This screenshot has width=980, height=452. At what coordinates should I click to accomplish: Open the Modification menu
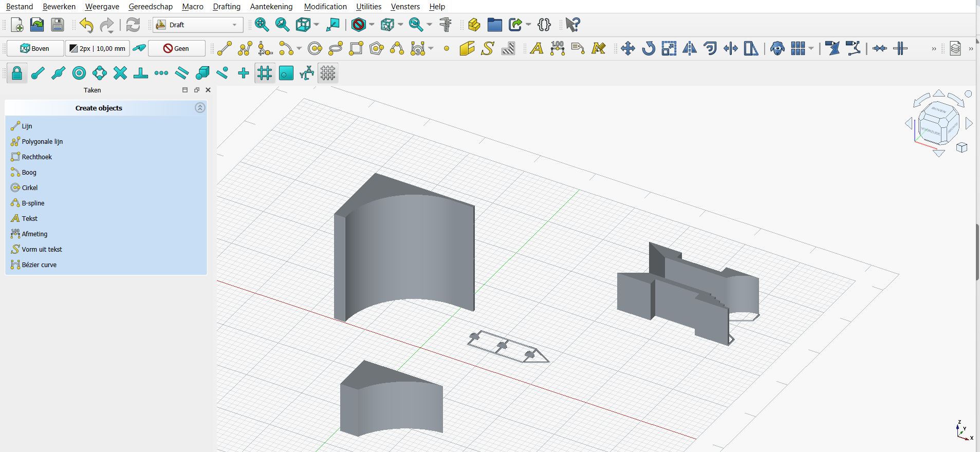325,7
